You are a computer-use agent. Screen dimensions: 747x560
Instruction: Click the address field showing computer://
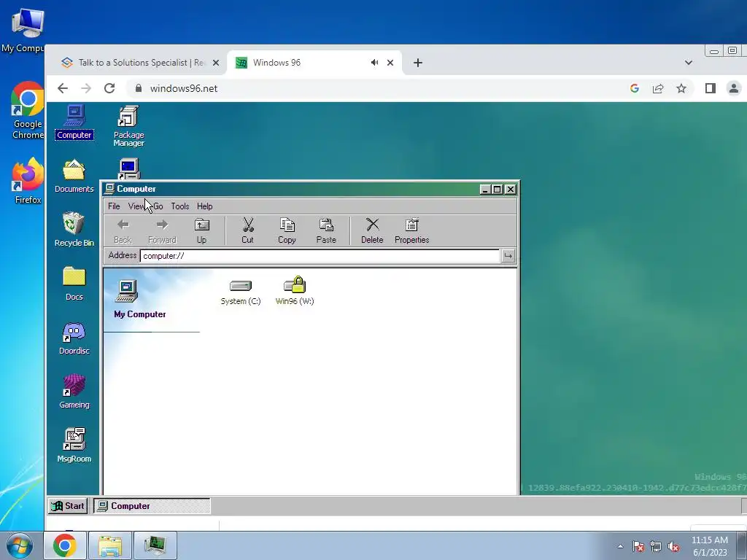click(x=320, y=256)
